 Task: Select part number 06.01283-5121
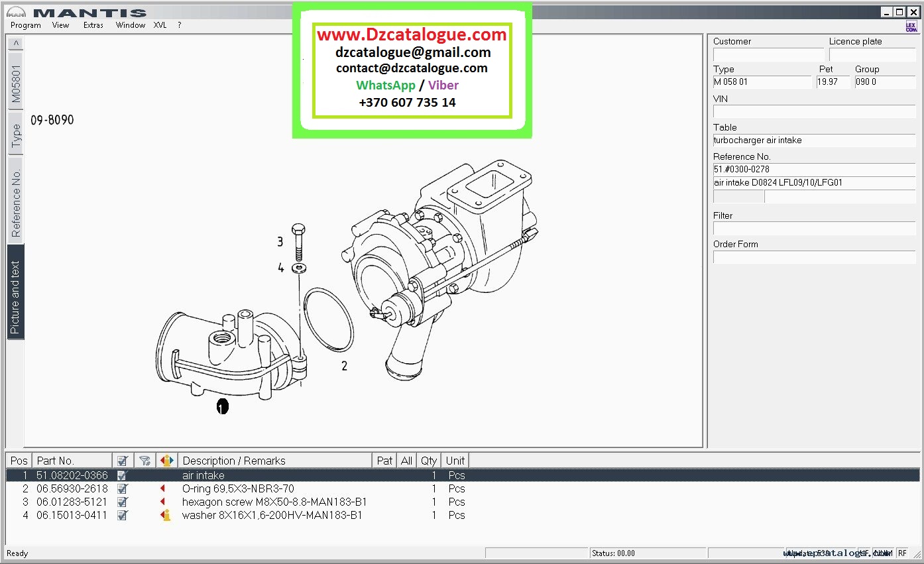[x=72, y=502]
